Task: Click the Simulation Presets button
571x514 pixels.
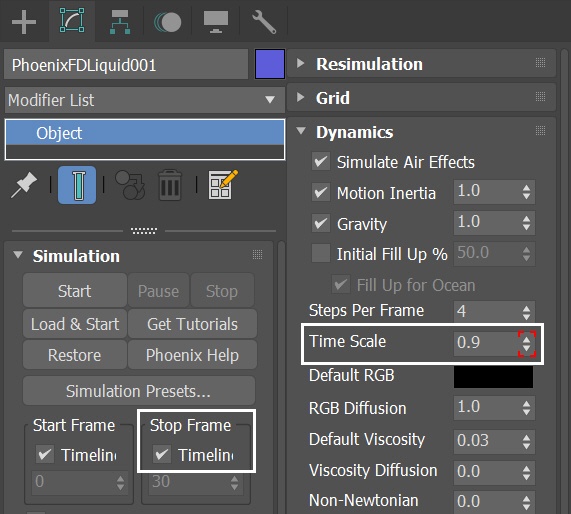Action: 139,391
